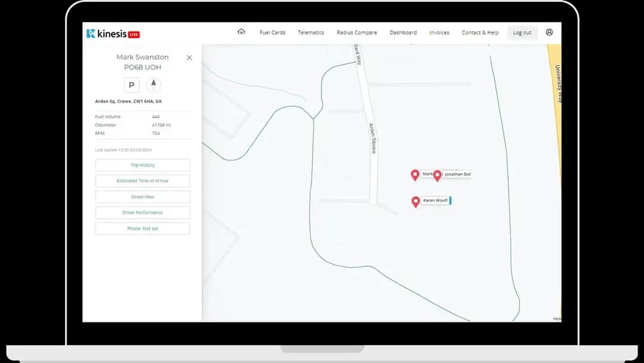Open the Telematics menu item
644x363 pixels.
pos(311,33)
